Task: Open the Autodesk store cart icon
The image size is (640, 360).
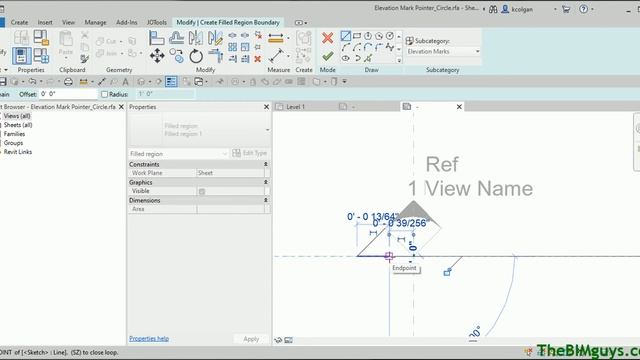Action: (x=566, y=9)
